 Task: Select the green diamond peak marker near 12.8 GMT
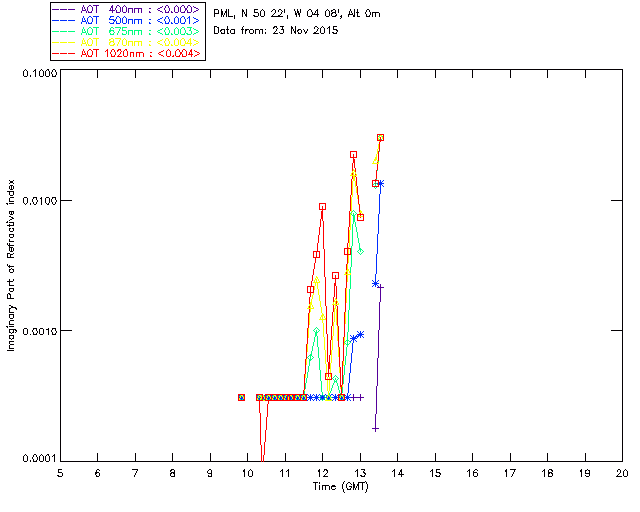(353, 213)
